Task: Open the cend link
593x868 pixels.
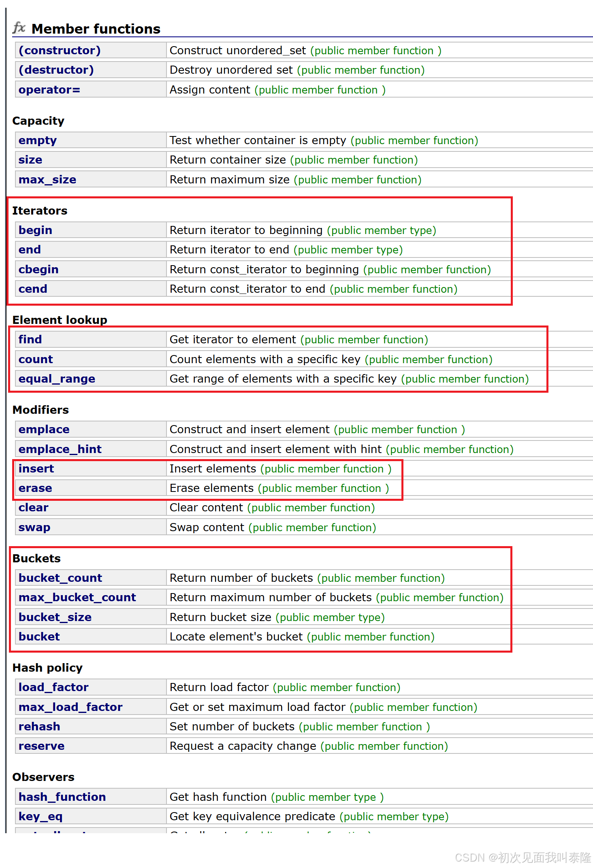Action: 33,289
